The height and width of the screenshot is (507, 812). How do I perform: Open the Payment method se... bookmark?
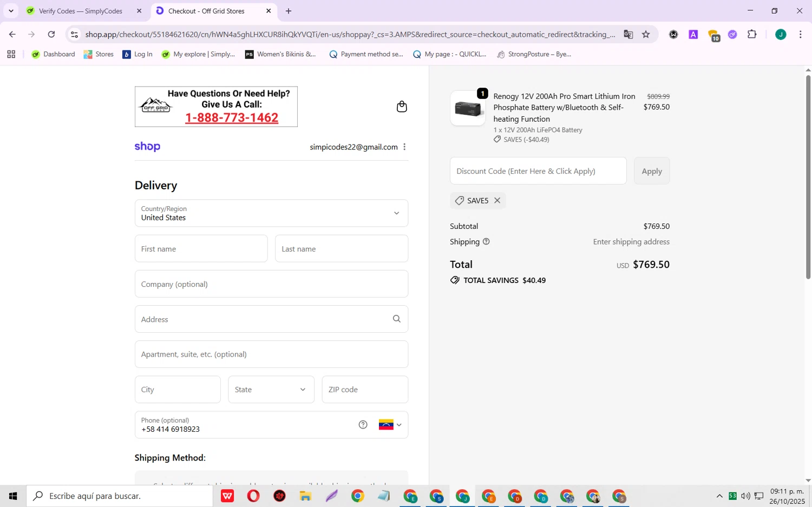[x=366, y=54]
